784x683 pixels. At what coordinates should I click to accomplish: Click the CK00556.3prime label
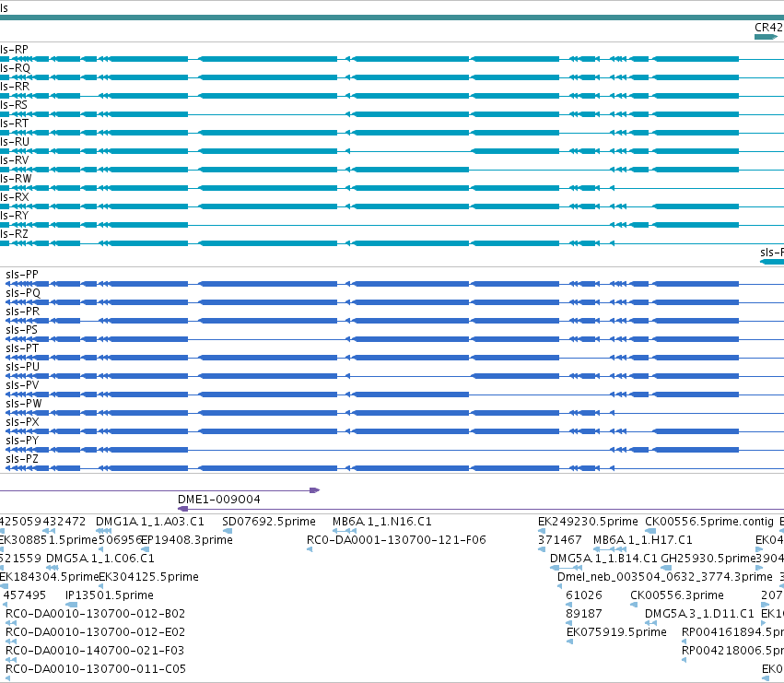tap(677, 595)
